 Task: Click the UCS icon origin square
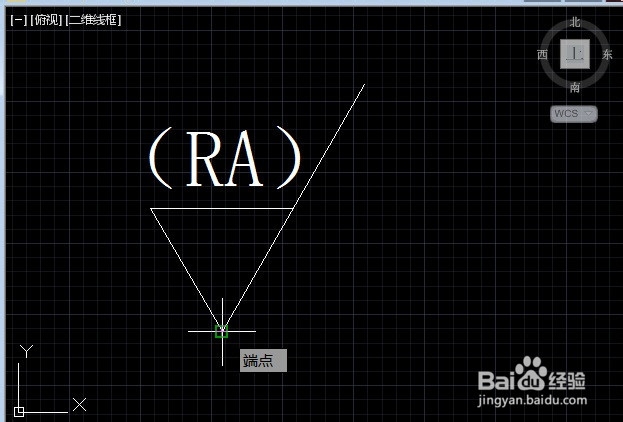coord(19,412)
